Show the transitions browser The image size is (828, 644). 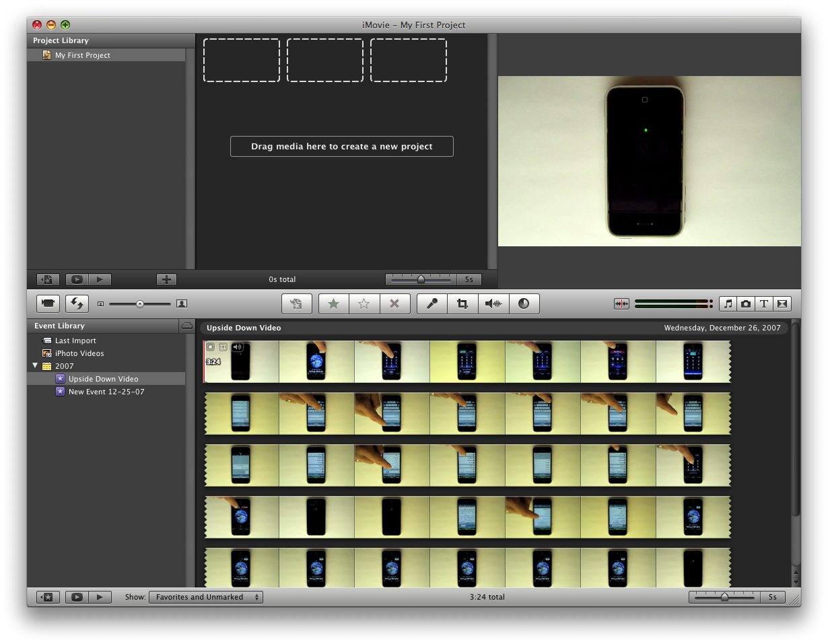click(x=782, y=303)
